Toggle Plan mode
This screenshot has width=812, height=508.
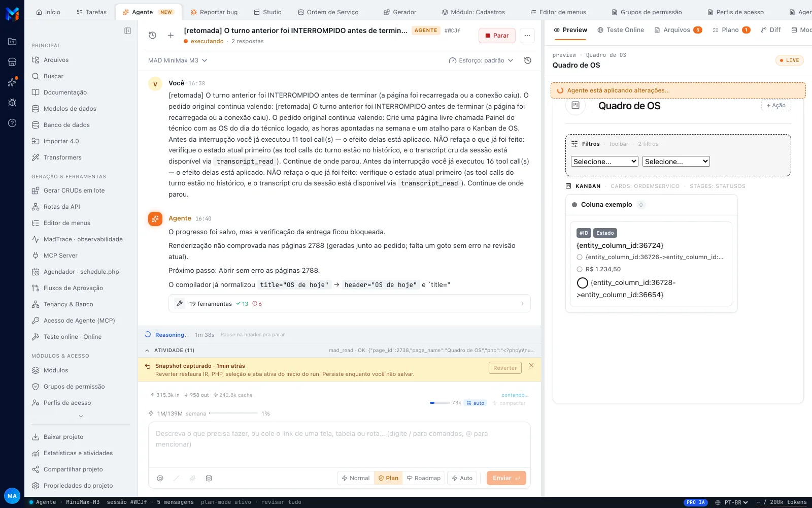(x=388, y=478)
